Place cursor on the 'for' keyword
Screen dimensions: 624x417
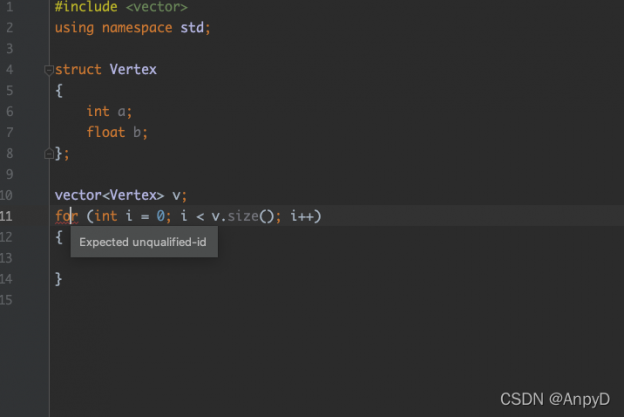[65, 216]
